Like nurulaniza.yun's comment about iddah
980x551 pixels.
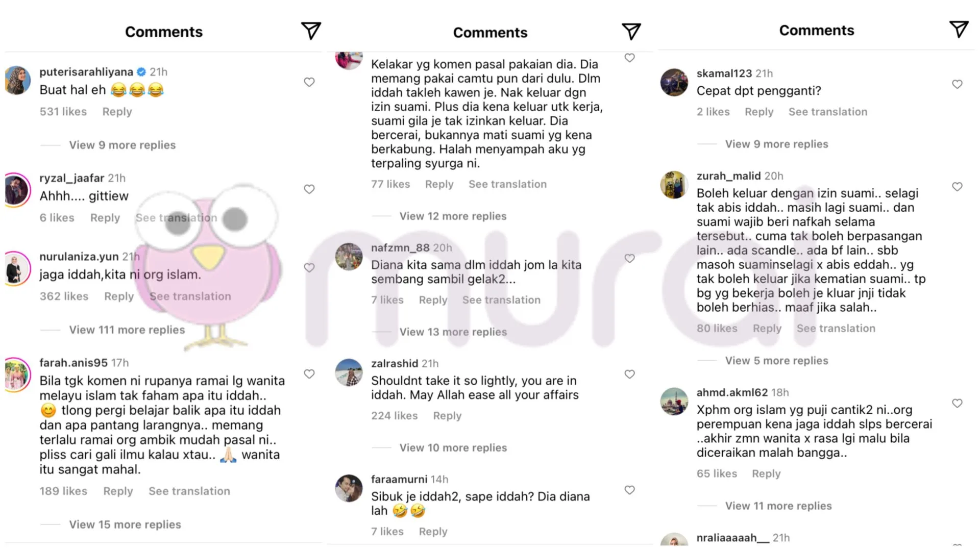point(309,267)
